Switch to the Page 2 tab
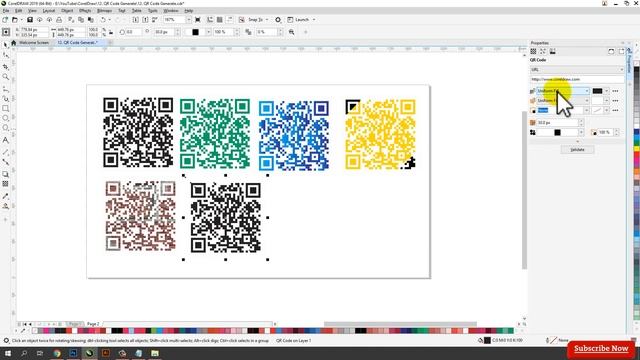640x360 pixels. 93,324
